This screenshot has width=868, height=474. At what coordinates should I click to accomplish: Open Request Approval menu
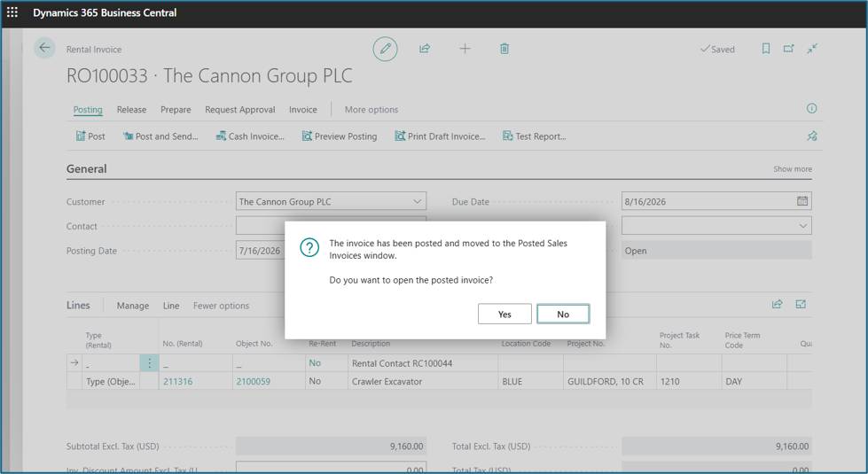pyautogui.click(x=240, y=110)
